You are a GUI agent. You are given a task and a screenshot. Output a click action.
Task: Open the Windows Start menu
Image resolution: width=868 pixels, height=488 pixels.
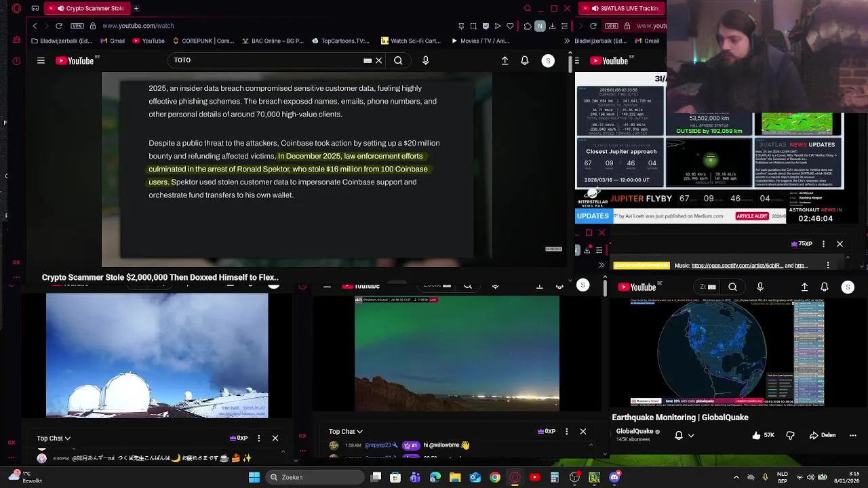[254, 477]
